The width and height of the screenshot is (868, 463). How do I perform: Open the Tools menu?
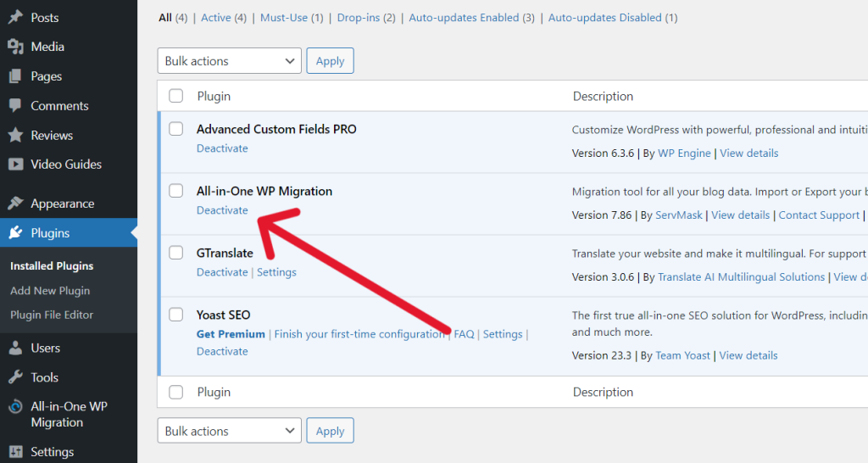[44, 377]
